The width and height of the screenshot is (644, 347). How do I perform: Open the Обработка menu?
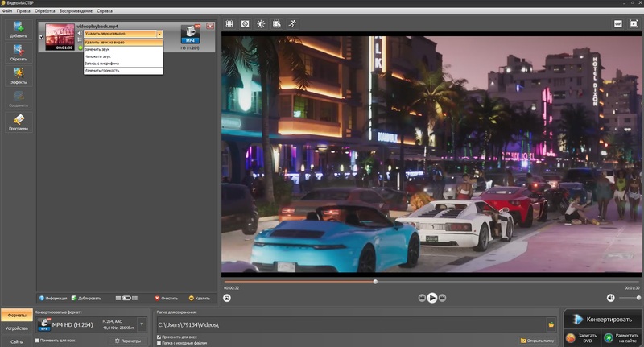(45, 11)
